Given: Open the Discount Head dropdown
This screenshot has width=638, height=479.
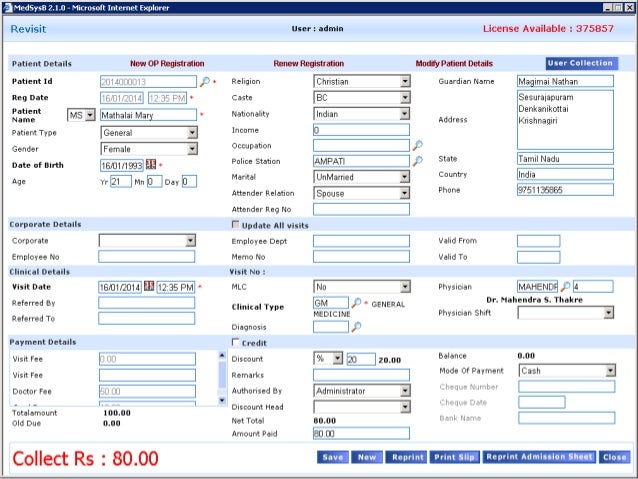Looking at the screenshot, I should coord(362,407).
